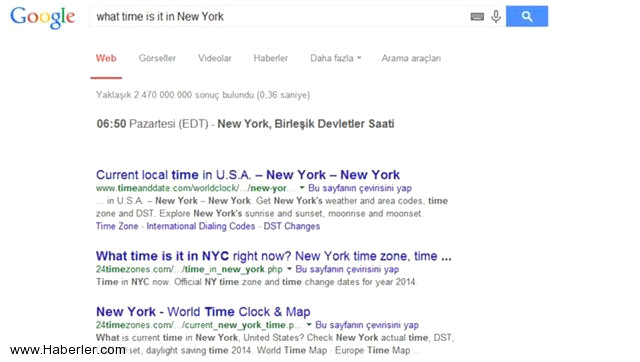Expand the Daha fazla dropdown
Image resolution: width=640 pixels, height=362 pixels.
tap(336, 58)
